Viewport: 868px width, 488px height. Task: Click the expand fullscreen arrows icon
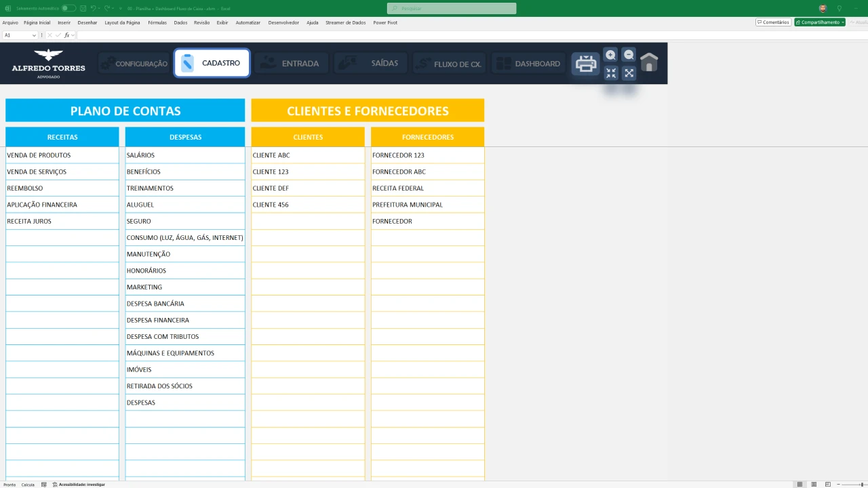(629, 73)
